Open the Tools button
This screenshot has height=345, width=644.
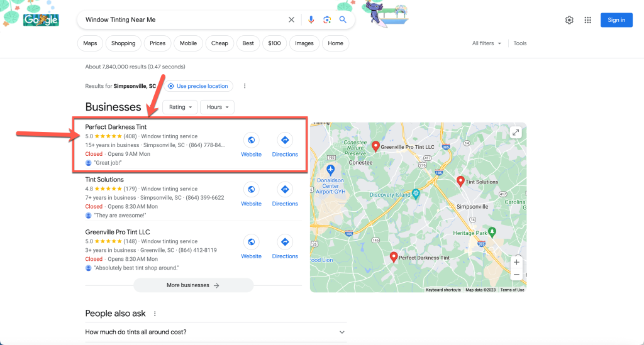520,43
